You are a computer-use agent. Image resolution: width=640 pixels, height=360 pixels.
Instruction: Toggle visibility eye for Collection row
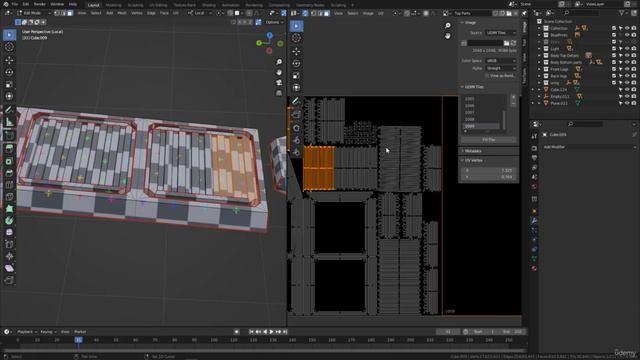(x=627, y=28)
